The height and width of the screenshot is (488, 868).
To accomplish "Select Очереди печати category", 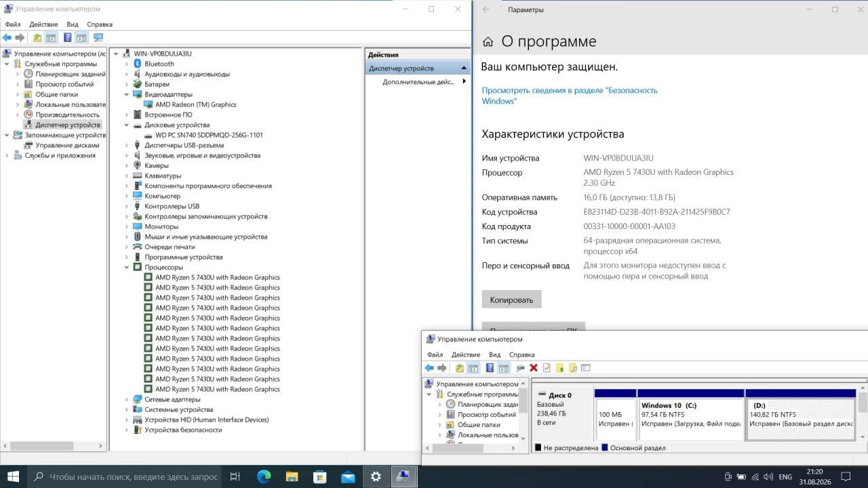I will (x=170, y=247).
